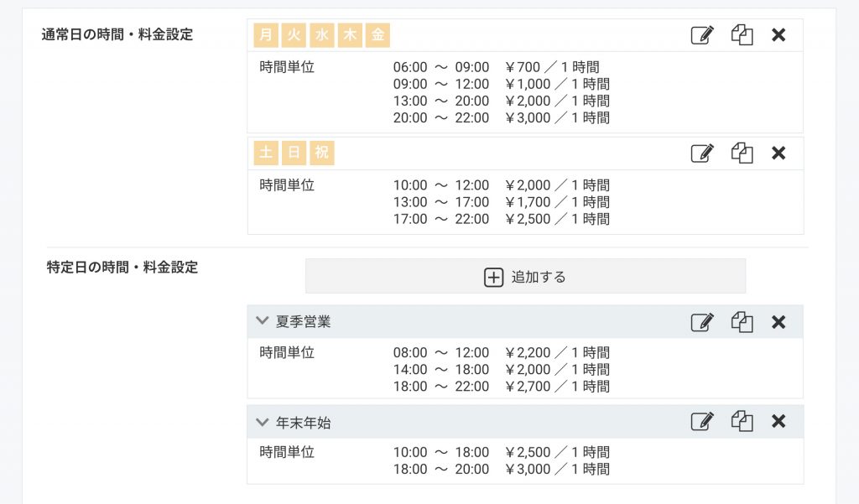Open editor for 年末年始 setting
This screenshot has height=504, width=859.
coord(701,422)
